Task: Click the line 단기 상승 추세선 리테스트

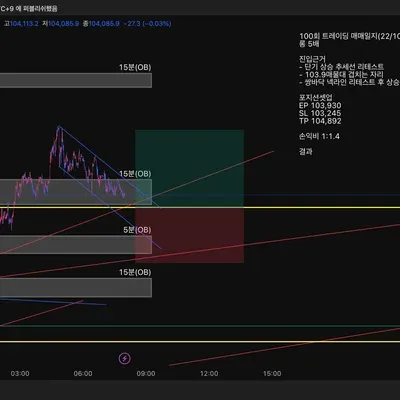Action: click(342, 67)
